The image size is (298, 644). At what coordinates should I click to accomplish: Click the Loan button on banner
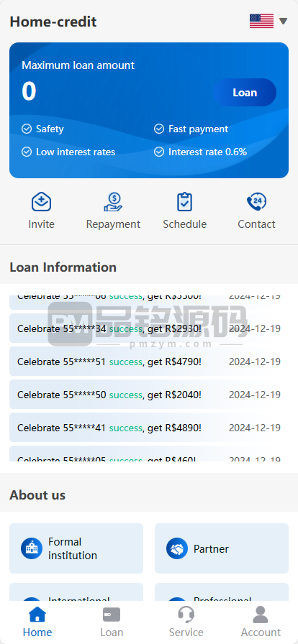coord(245,93)
